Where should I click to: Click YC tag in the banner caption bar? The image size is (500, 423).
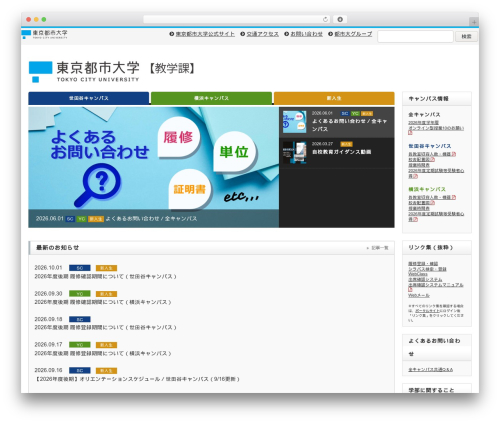(81, 219)
